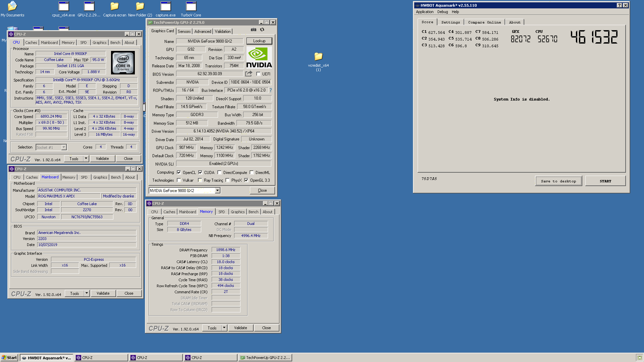Image resolution: width=644 pixels, height=362 pixels.
Task: Toggle the CUDA checkbox
Action: (200, 173)
